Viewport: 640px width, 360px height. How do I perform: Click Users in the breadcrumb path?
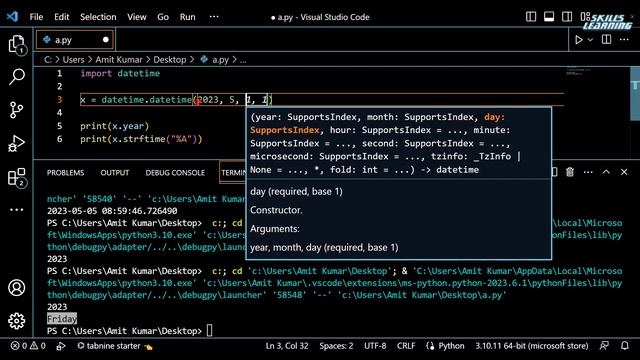tap(73, 60)
